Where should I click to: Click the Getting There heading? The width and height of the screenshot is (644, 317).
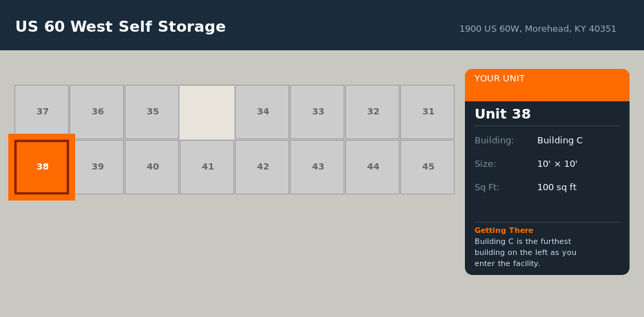click(x=503, y=230)
